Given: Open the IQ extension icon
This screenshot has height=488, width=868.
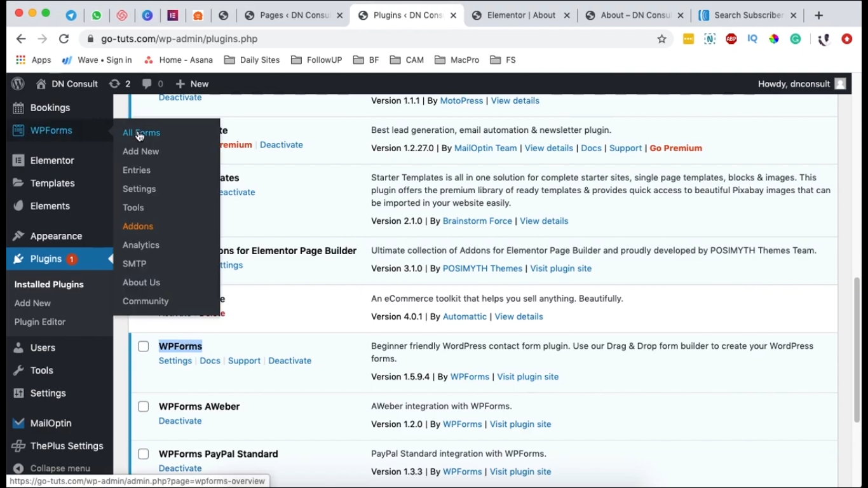Looking at the screenshot, I should [x=752, y=39].
